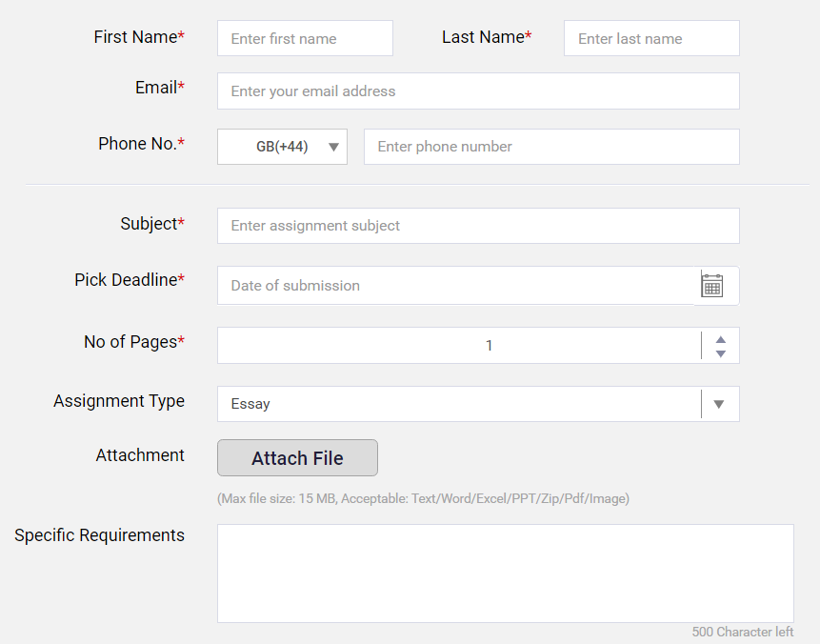Click the email address input field
Image resolution: width=820 pixels, height=644 pixels.
478,91
